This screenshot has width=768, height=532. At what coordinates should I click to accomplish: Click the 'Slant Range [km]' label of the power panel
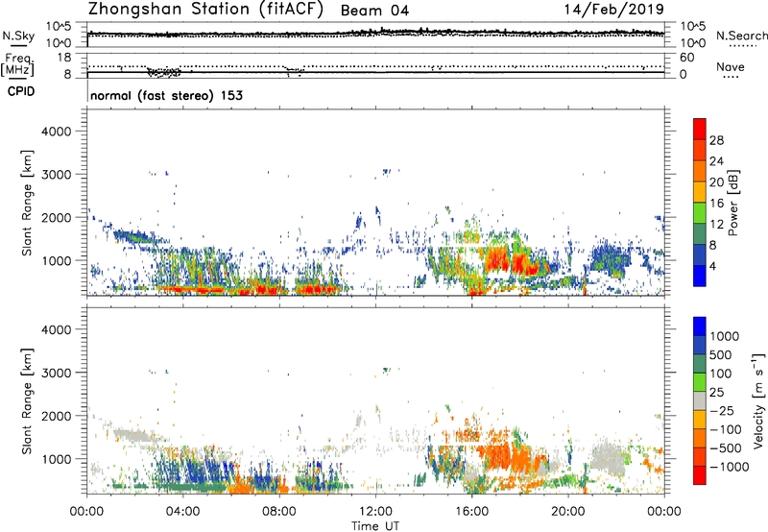27,203
